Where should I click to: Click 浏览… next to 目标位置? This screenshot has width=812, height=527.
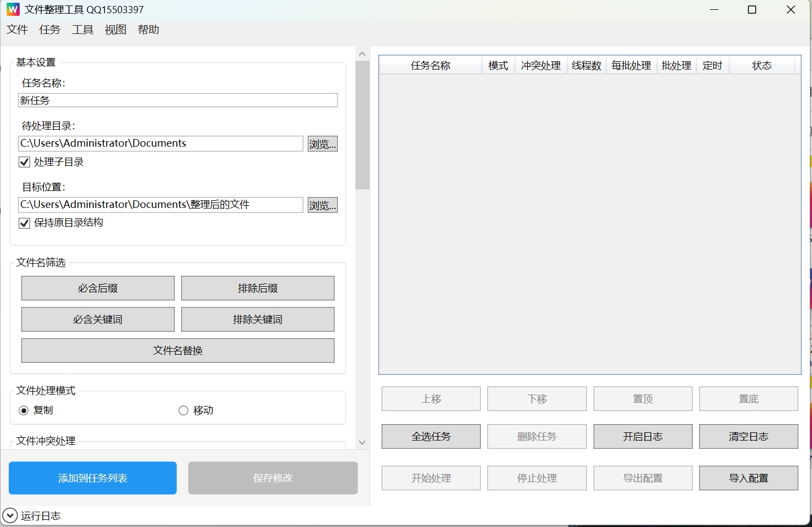(323, 205)
